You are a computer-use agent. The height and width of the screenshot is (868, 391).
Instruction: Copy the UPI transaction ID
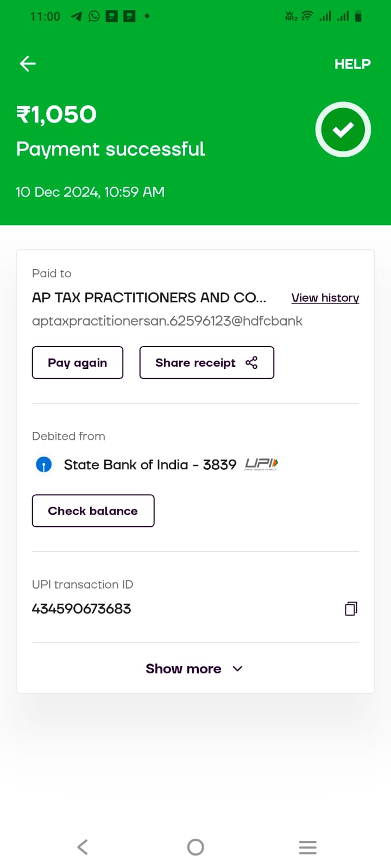[x=351, y=609]
